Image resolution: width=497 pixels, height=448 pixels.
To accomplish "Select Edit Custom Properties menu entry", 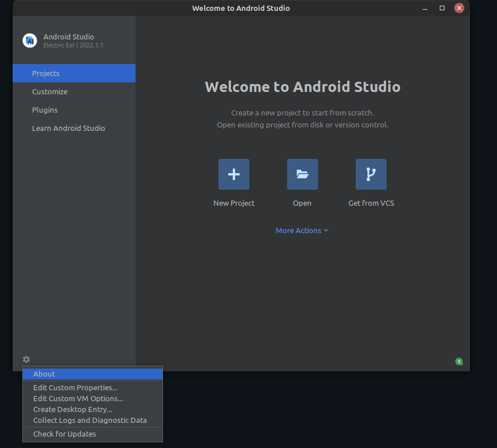I will pyautogui.click(x=75, y=387).
